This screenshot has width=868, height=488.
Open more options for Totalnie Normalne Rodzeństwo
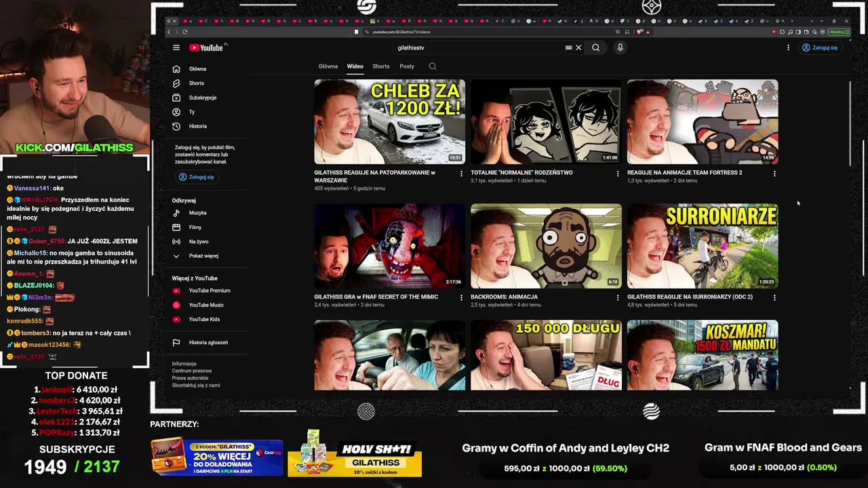(617, 174)
